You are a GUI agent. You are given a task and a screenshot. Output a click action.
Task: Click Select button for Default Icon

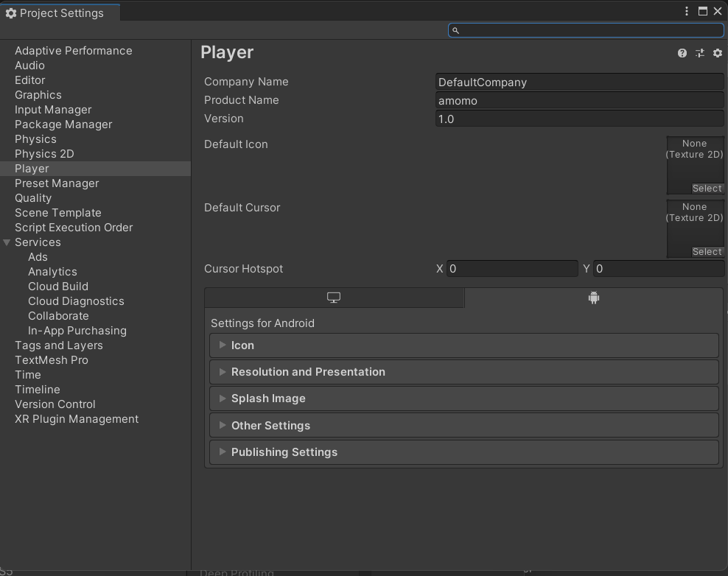[x=707, y=189]
